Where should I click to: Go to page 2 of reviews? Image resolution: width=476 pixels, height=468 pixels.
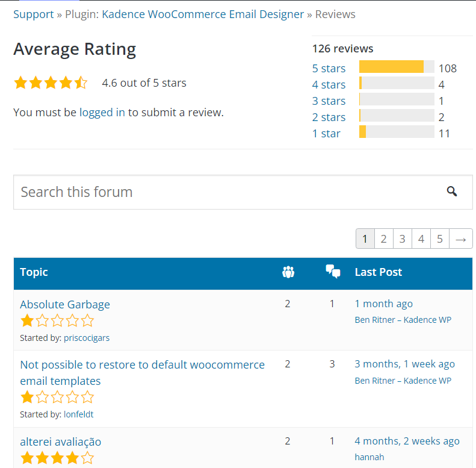(383, 239)
